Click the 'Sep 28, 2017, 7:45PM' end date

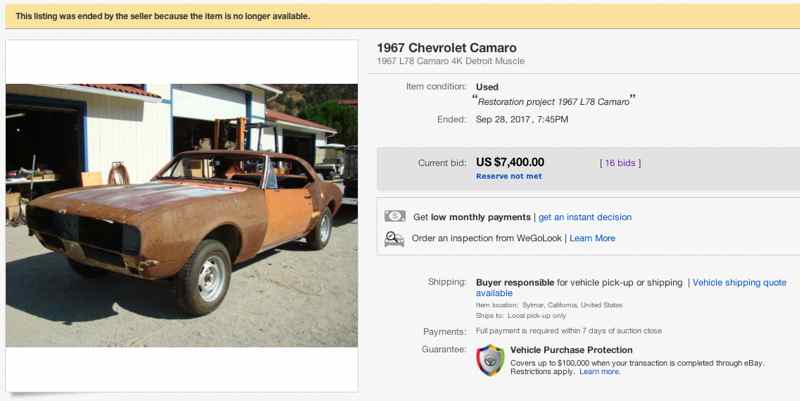pyautogui.click(x=522, y=120)
